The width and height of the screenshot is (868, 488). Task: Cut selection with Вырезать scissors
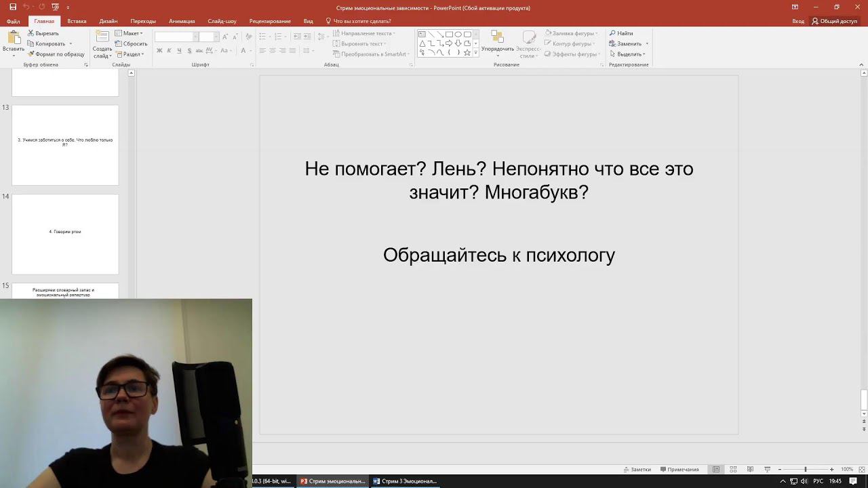click(43, 33)
